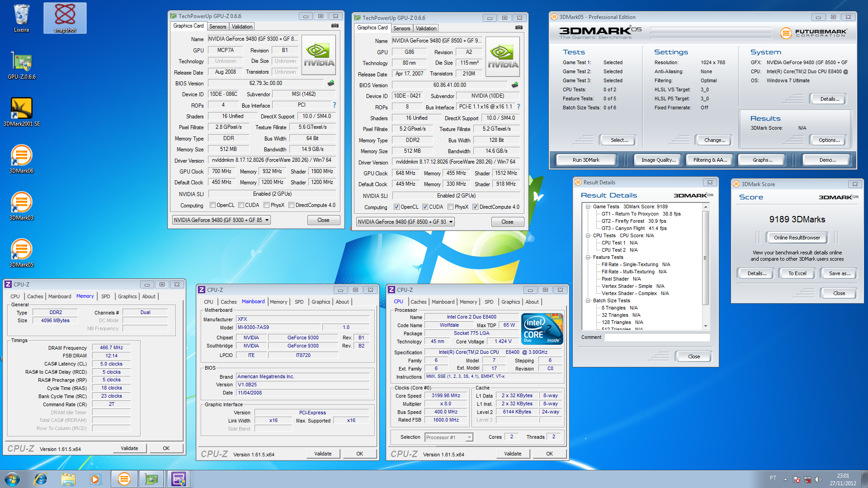Launch 3DMark05 desktop shortcut
The width and height of the screenshot is (868, 488).
[21, 253]
